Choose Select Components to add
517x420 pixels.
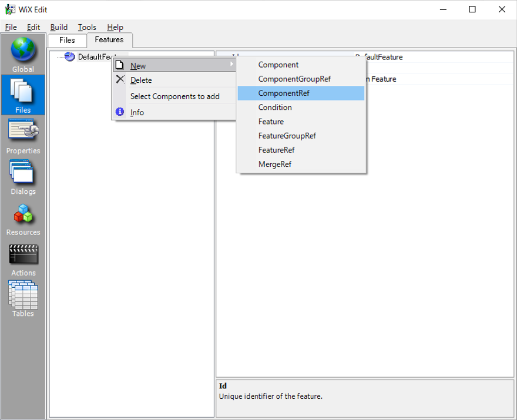pos(174,96)
